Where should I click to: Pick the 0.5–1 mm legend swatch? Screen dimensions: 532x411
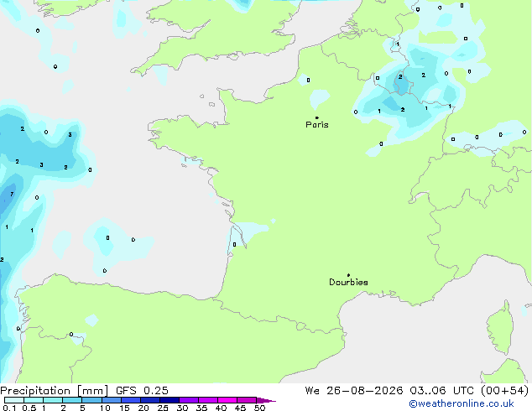pyautogui.click(x=34, y=400)
